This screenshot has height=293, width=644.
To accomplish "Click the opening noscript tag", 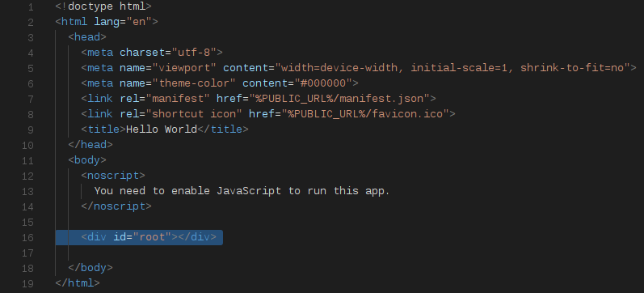I will pyautogui.click(x=113, y=176).
